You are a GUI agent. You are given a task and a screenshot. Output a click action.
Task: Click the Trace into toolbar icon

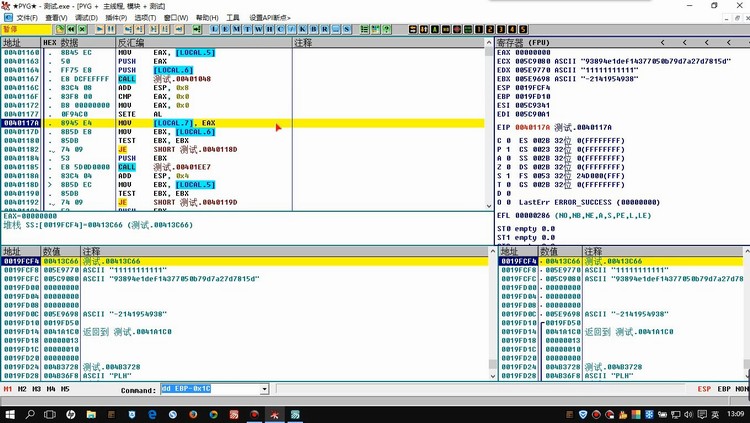(x=154, y=29)
